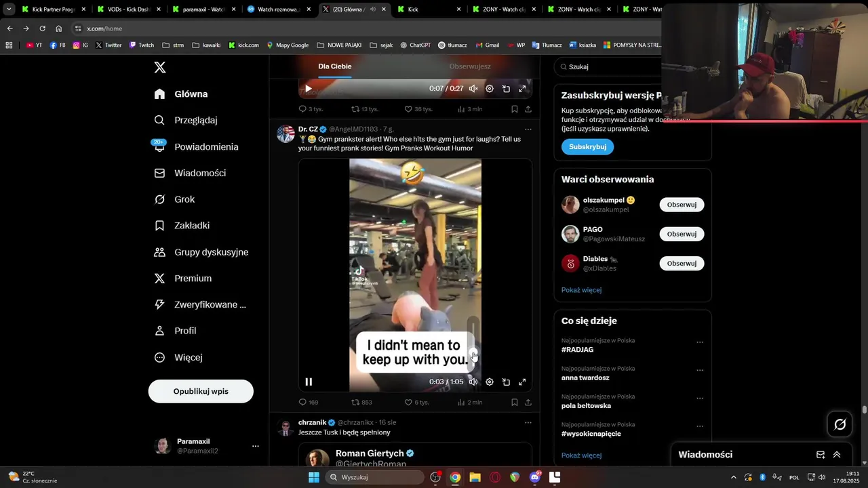Click Opublikuj wpis button

tap(201, 391)
